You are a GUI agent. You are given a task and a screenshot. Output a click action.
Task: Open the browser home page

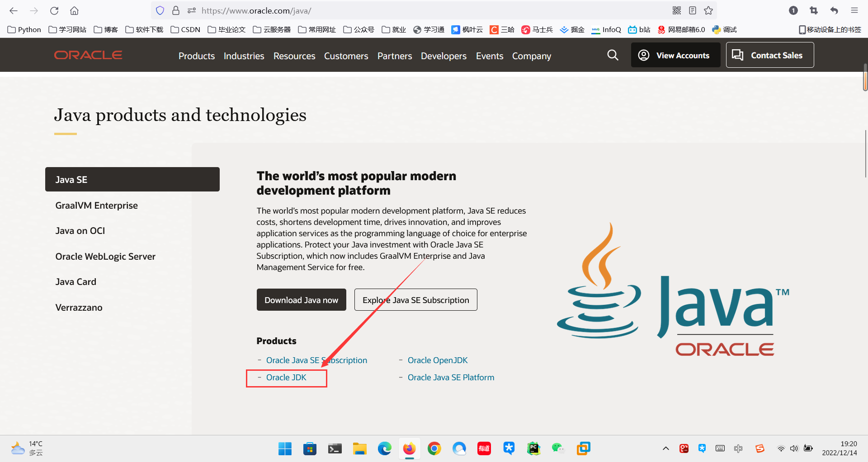pyautogui.click(x=74, y=10)
